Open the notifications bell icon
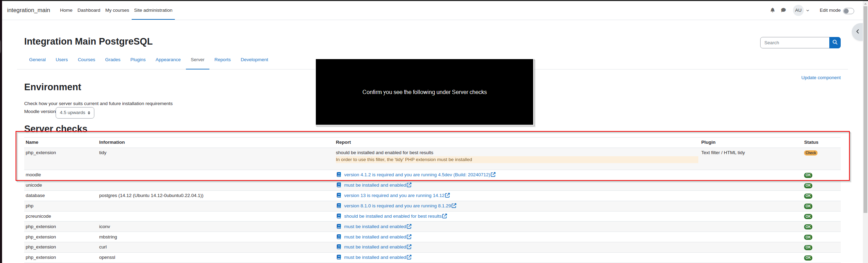Screen dimensions: 868x263 (x=773, y=10)
